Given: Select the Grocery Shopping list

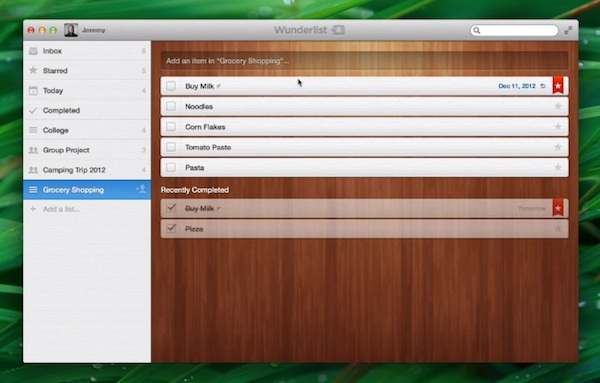Looking at the screenshot, I should [87, 190].
